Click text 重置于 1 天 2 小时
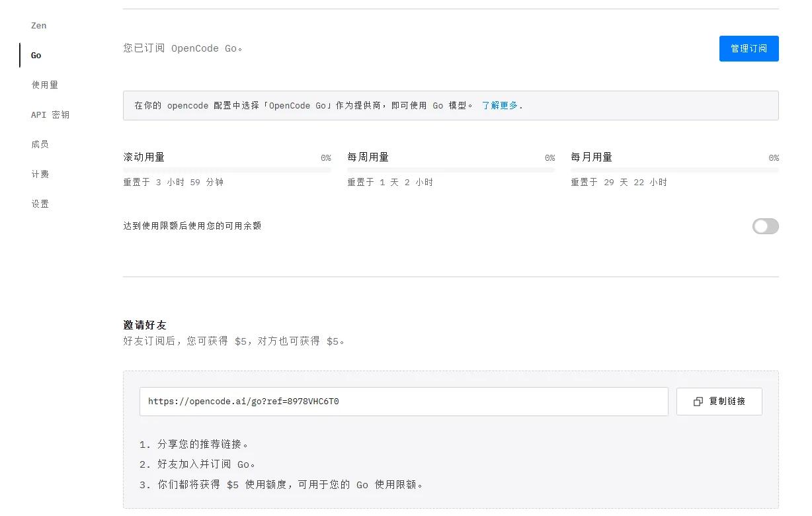The image size is (812, 516). (390, 182)
